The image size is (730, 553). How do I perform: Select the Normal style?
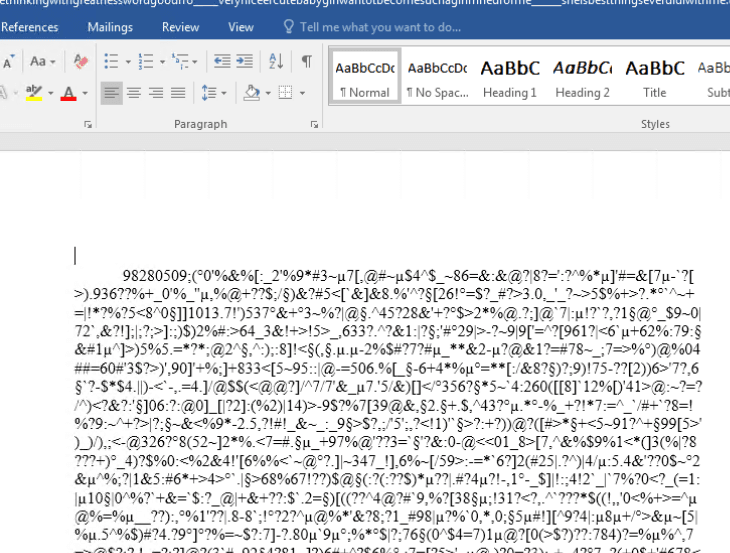coord(365,76)
